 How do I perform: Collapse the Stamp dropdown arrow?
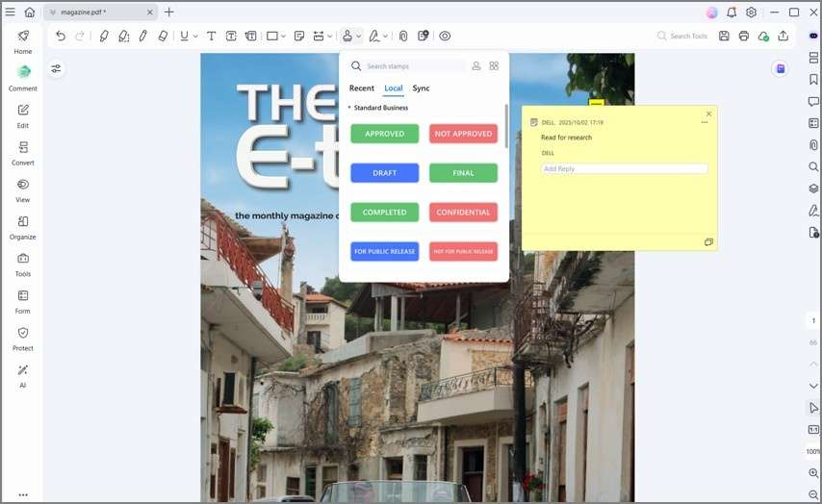359,37
